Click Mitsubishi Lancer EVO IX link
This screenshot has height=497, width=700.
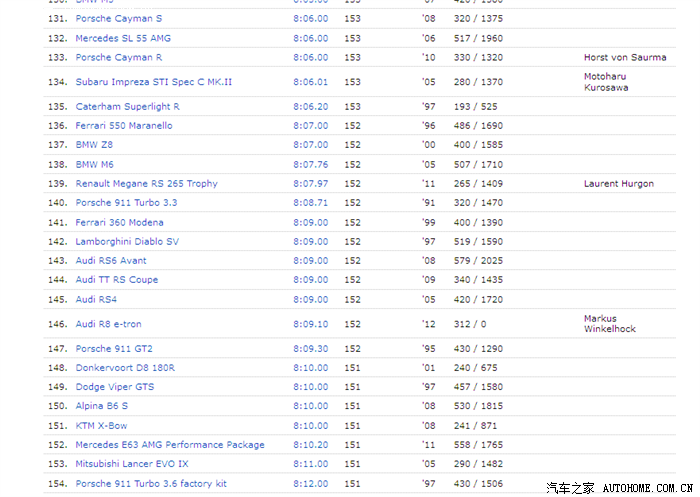click(x=131, y=464)
